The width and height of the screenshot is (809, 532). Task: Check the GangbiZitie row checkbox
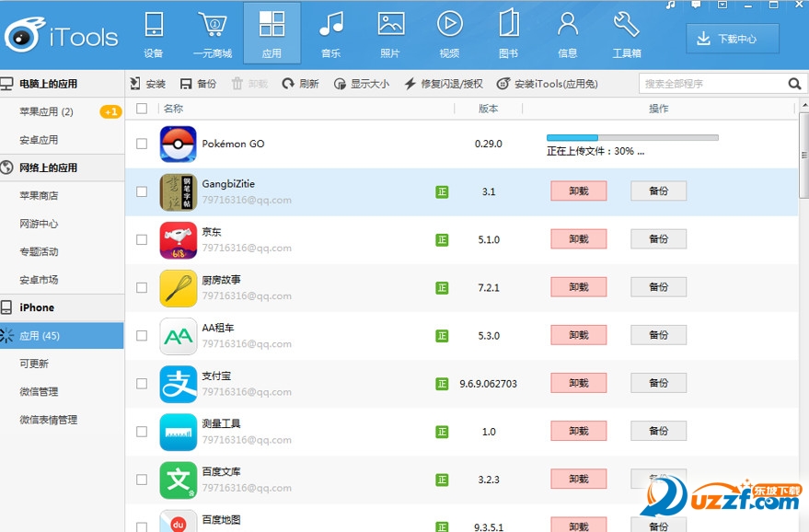142,191
